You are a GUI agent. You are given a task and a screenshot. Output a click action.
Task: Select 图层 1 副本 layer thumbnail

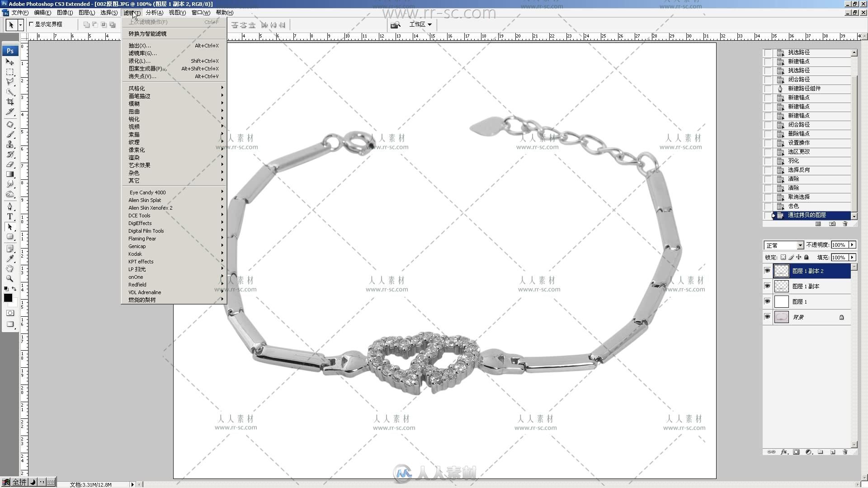[x=781, y=286]
